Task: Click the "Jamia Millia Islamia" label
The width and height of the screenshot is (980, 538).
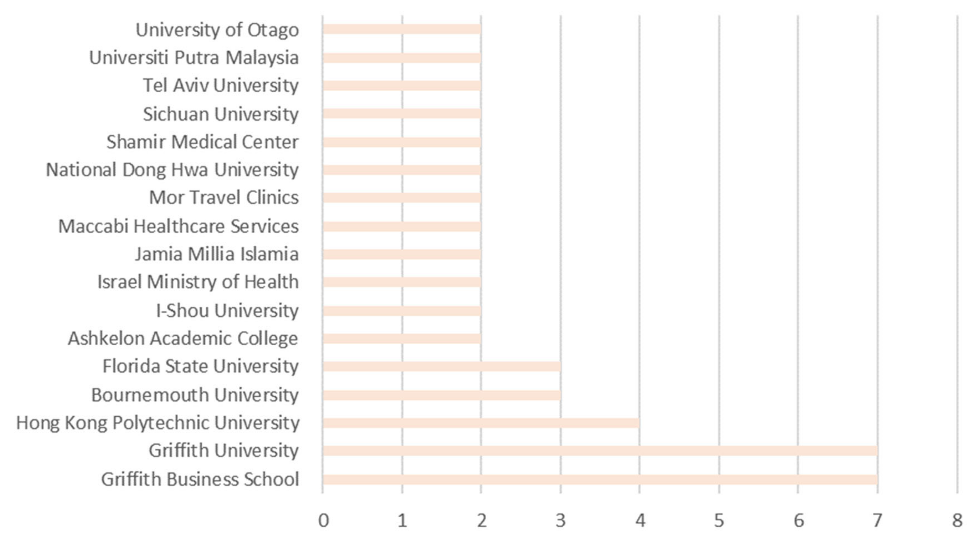Action: (x=217, y=254)
